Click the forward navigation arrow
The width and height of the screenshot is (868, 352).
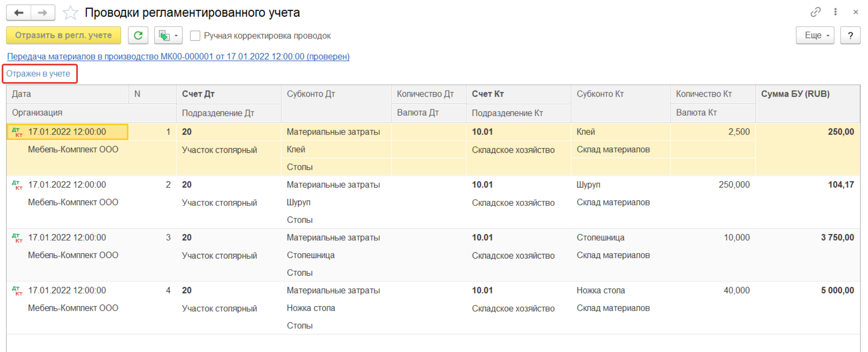point(43,13)
